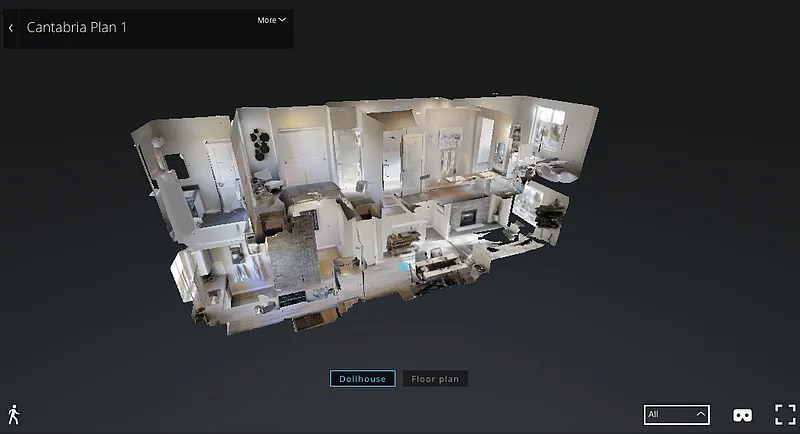The width and height of the screenshot is (800, 434).
Task: Click the up chevron in floor selector
Action: coord(701,414)
